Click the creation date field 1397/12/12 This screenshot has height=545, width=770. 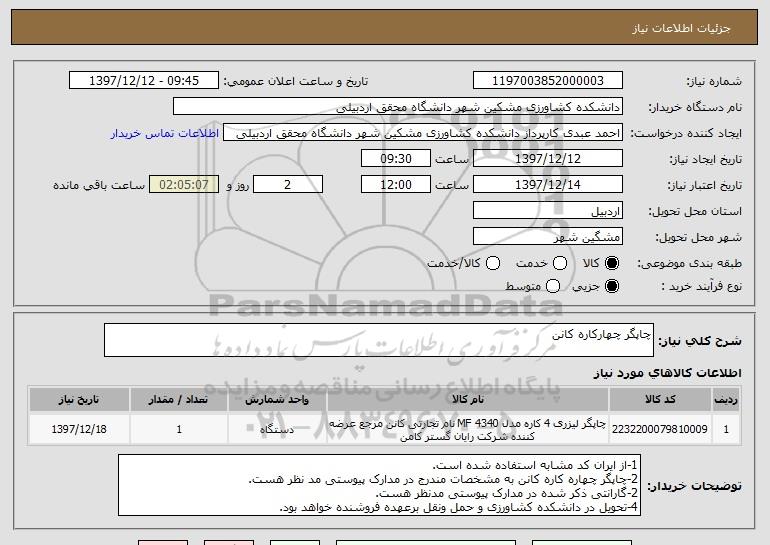point(548,159)
